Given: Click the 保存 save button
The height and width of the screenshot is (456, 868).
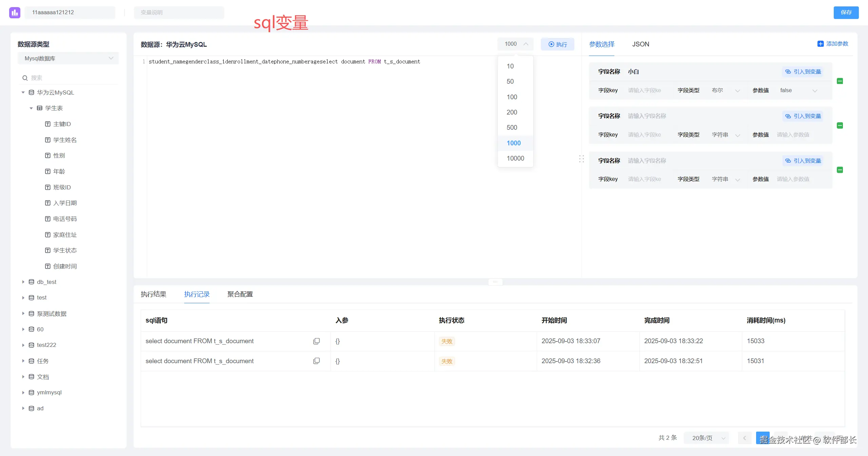Looking at the screenshot, I should pos(846,13).
